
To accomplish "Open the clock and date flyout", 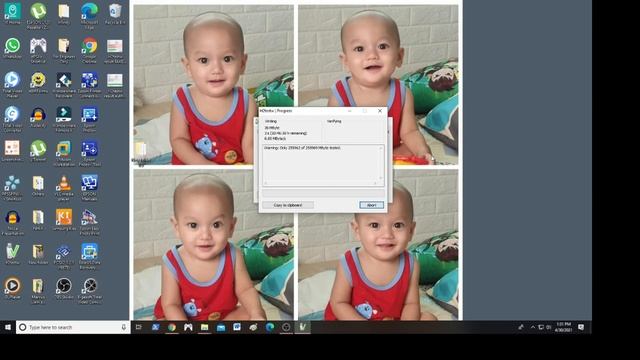I will click(x=564, y=327).
